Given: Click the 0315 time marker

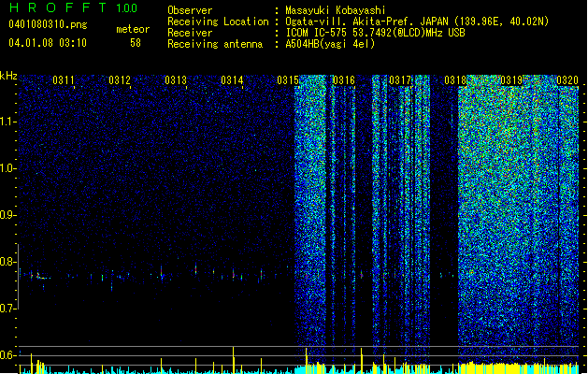Looking at the screenshot, I should (x=288, y=80).
